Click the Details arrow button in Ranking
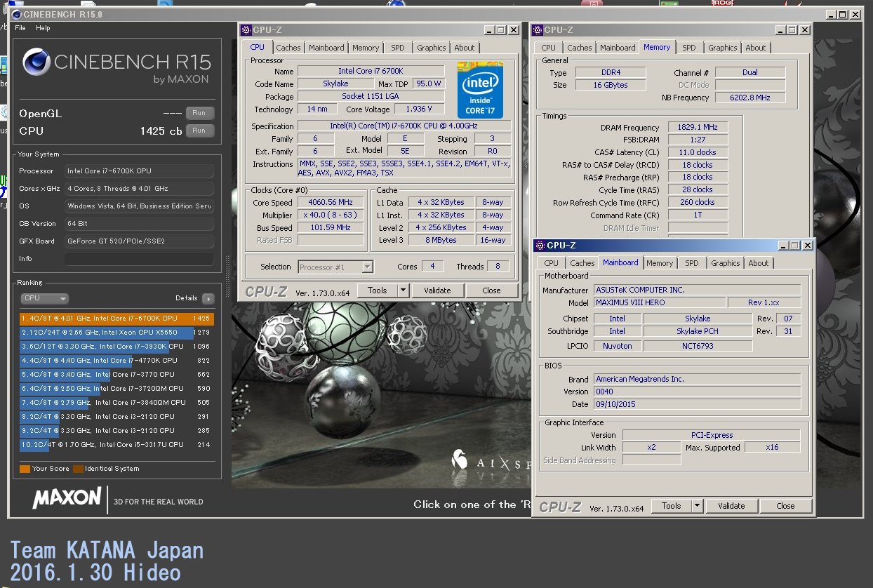873x588 pixels. click(208, 298)
